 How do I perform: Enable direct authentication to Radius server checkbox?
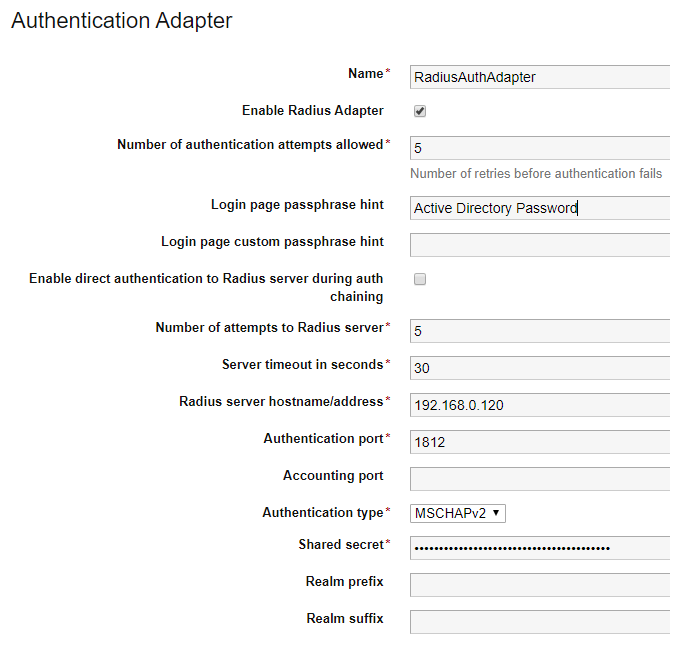tap(420, 280)
